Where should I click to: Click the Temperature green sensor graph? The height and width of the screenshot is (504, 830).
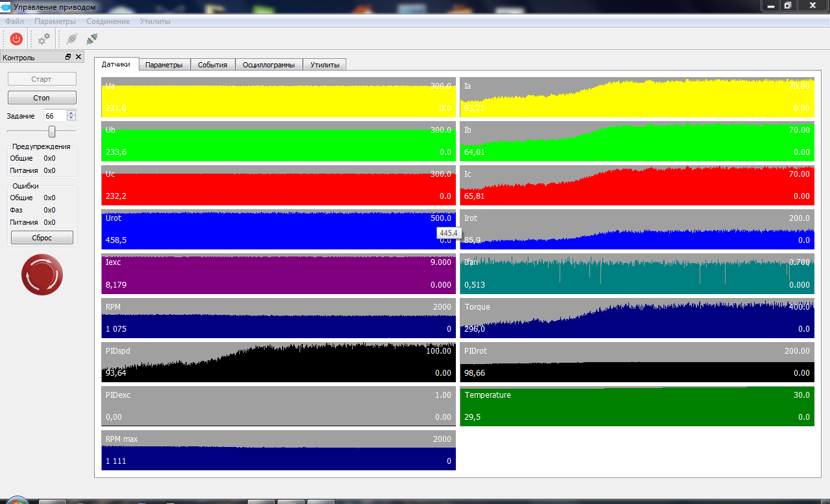point(637,406)
